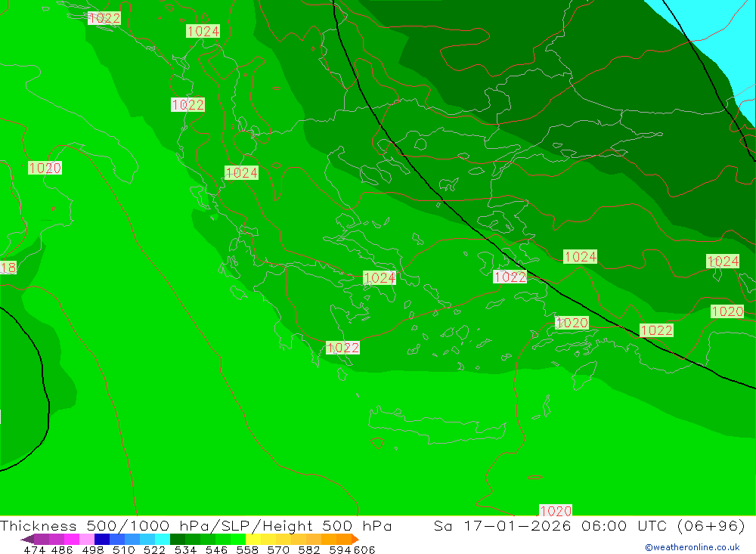The width and height of the screenshot is (756, 554).
Task: Click the 1020 label at the map's bottom edge
Action: (556, 511)
